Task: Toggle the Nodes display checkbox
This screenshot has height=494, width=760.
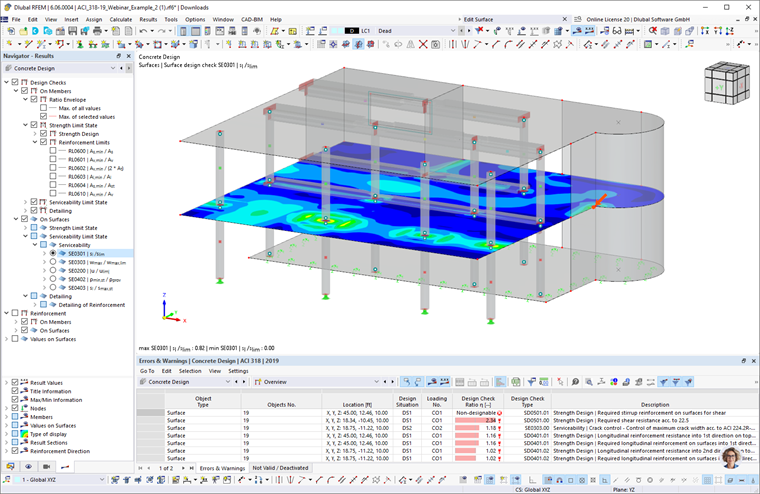Action: (15, 408)
